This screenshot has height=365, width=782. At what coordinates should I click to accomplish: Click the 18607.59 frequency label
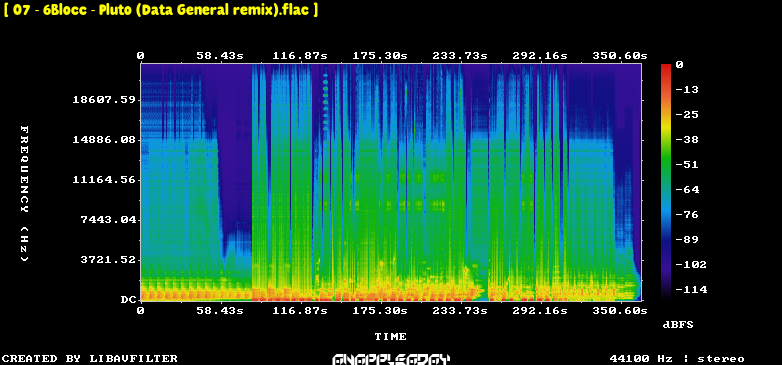(x=104, y=100)
